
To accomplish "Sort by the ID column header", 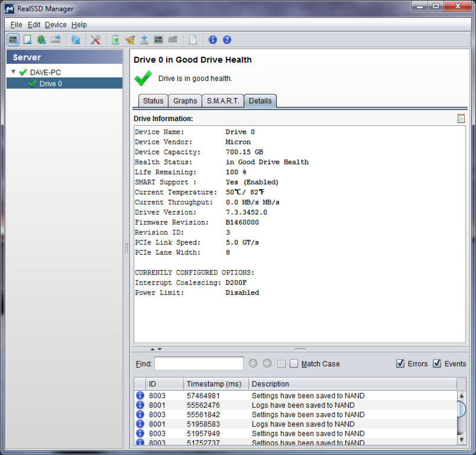I will [164, 384].
